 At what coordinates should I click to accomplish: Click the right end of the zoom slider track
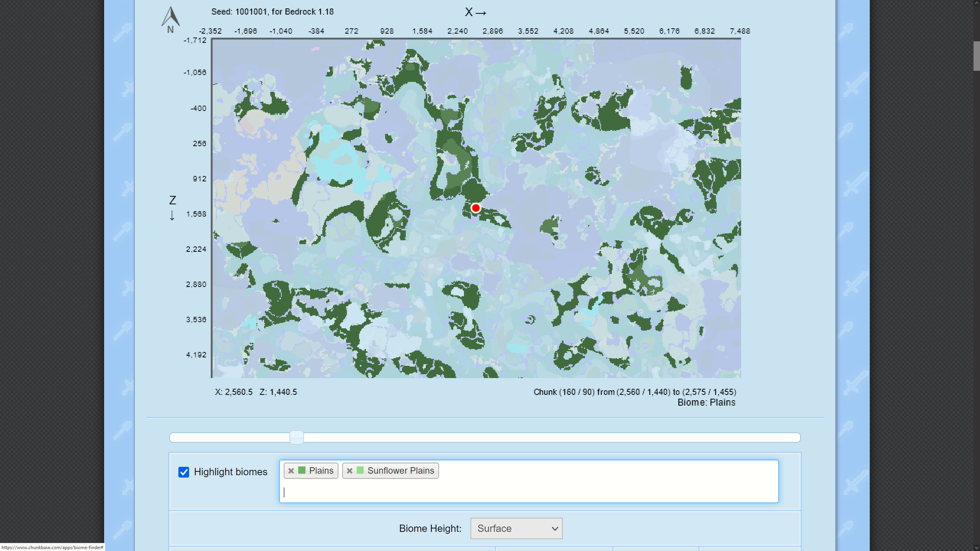pyautogui.click(x=796, y=437)
